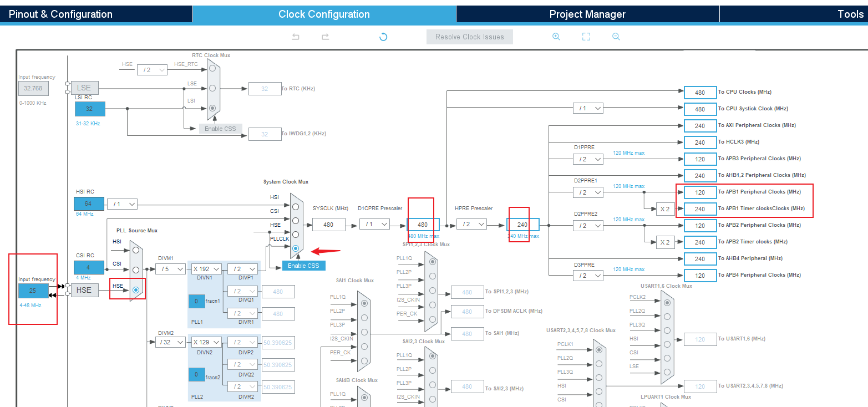The width and height of the screenshot is (868, 407).
Task: Select LSI in the RTC Clock Mux
Action: coord(212,108)
